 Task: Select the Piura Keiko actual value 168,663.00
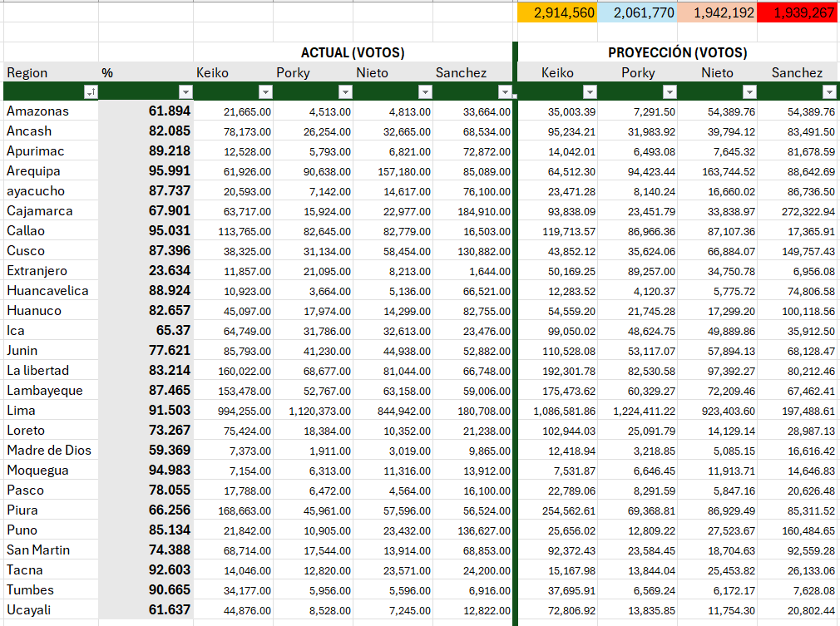point(233,510)
